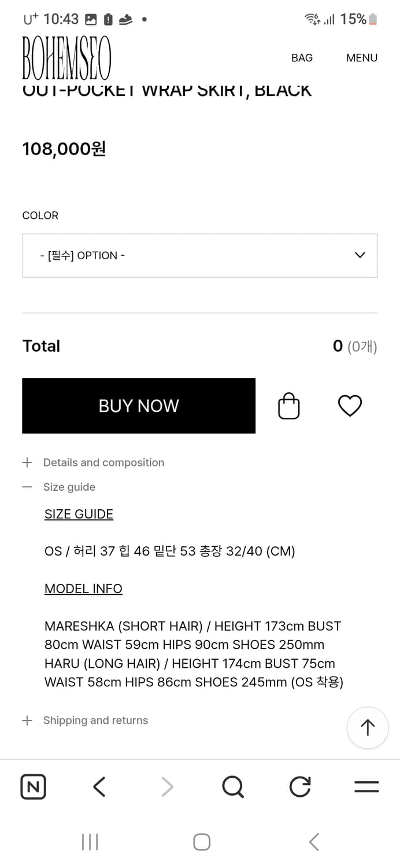Tap the Android recents navigation button
The image size is (400, 868).
click(x=90, y=843)
